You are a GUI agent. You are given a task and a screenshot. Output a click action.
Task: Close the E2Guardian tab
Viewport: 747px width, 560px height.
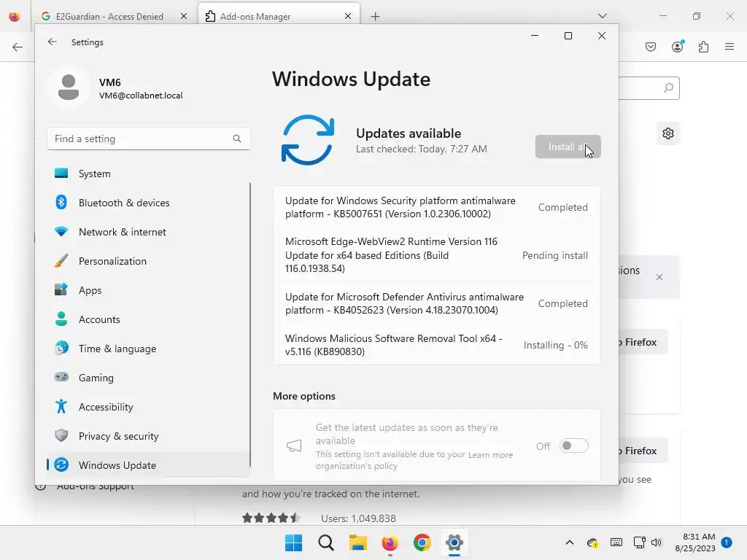tap(184, 16)
